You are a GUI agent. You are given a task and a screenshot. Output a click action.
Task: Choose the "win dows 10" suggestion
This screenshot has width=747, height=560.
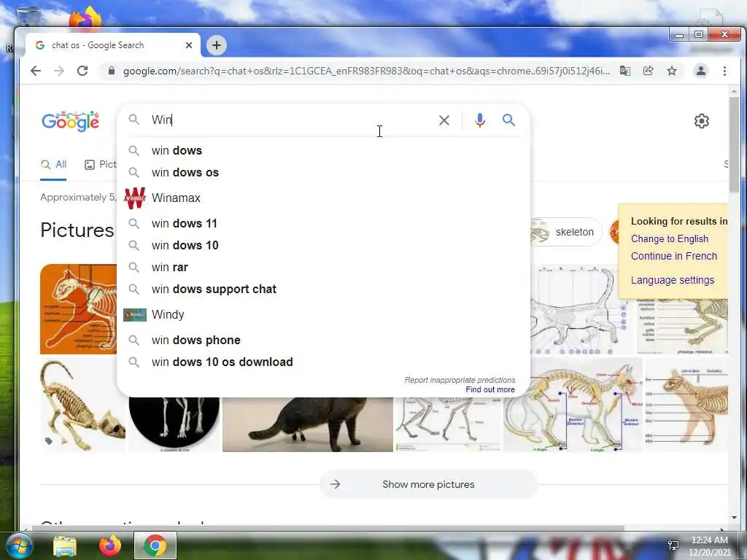tap(323, 245)
